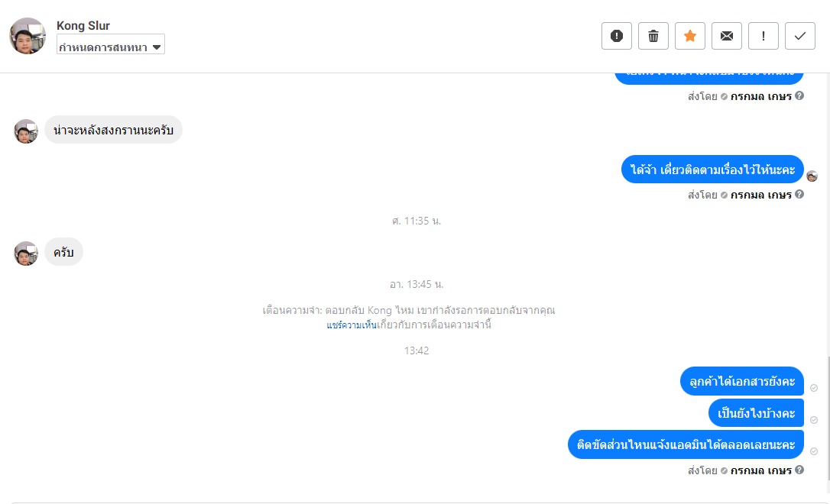
Task: Click avatar beside น่าจะหลังสงกรานนะครับ message
Action: (26, 131)
